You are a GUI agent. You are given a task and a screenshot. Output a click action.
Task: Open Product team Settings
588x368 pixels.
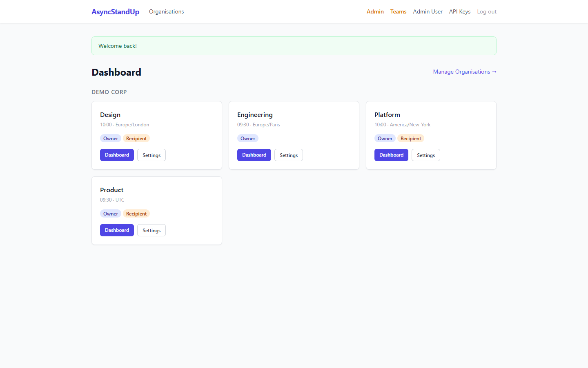coord(151,230)
